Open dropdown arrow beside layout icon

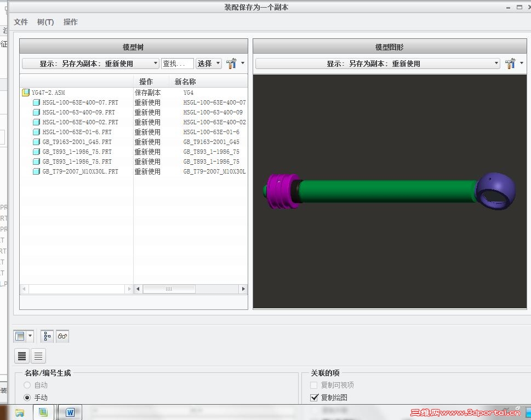30,336
